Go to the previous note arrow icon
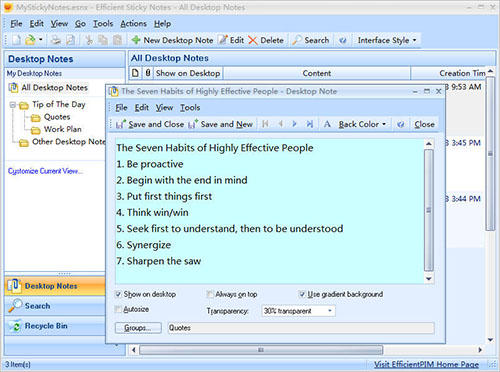The height and width of the screenshot is (372, 500). point(280,124)
